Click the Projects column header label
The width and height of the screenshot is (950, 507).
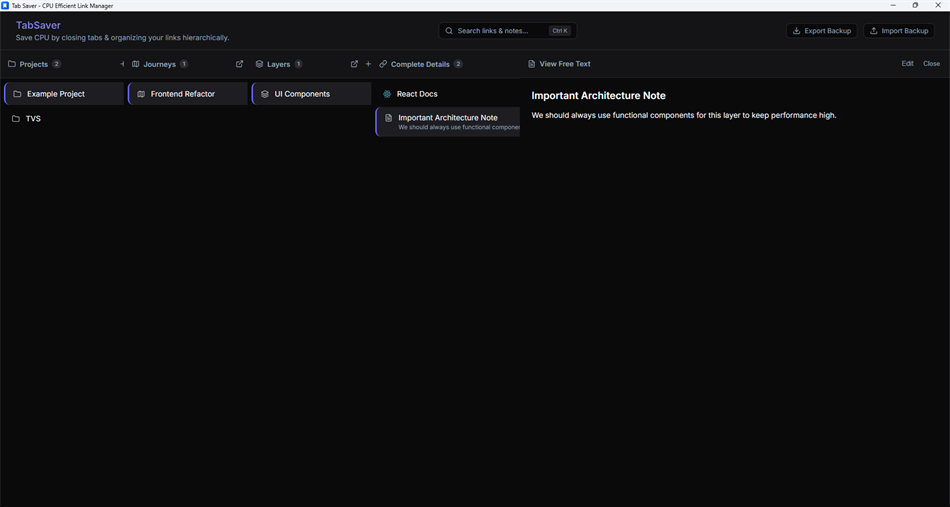pos(33,64)
